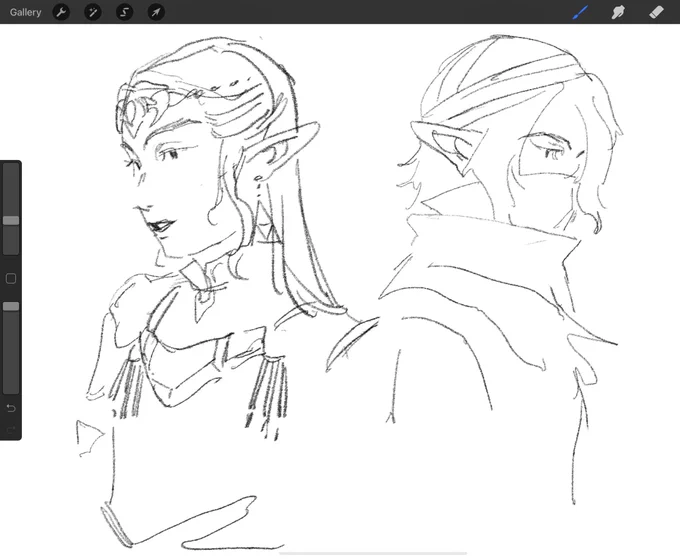The image size is (680, 559).
Task: Open the Actions wrench menu
Action: pyautogui.click(x=61, y=12)
